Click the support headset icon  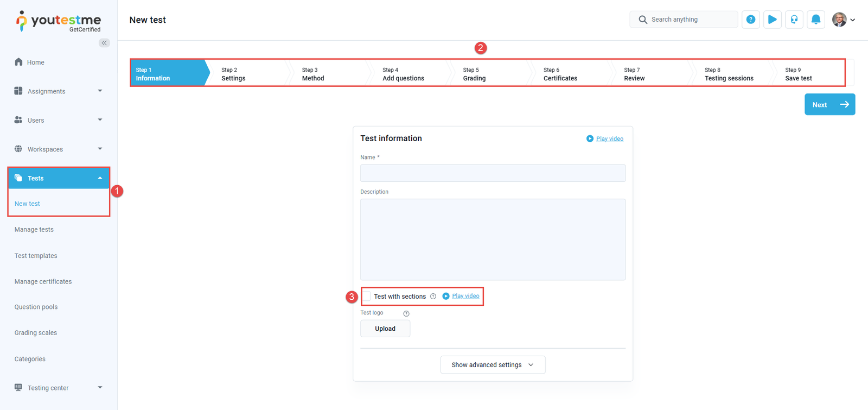pos(794,20)
